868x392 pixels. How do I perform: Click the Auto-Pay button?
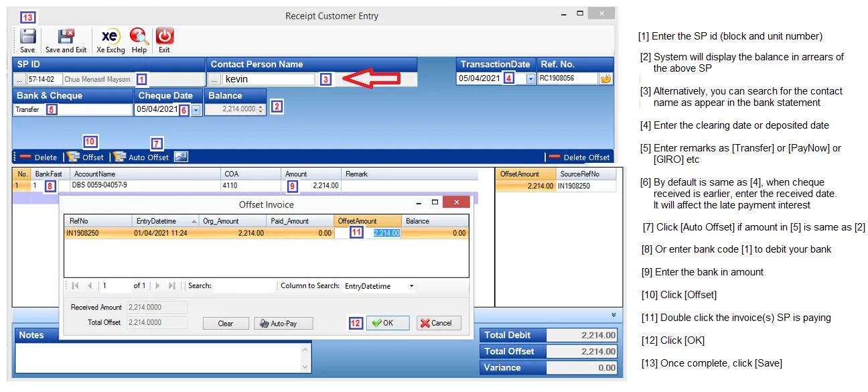(283, 323)
